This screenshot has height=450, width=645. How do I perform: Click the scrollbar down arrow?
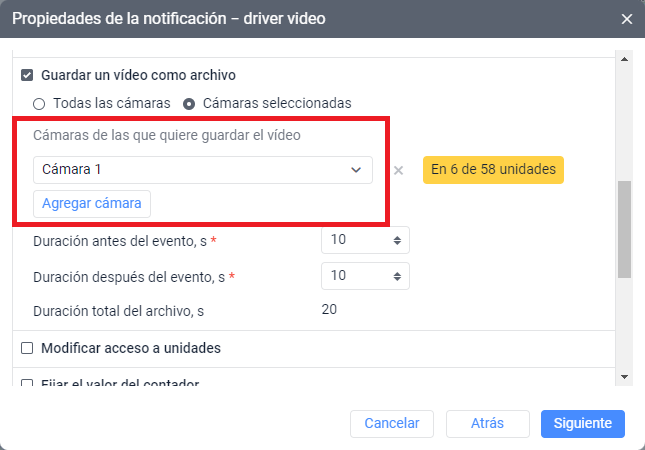[x=625, y=375]
